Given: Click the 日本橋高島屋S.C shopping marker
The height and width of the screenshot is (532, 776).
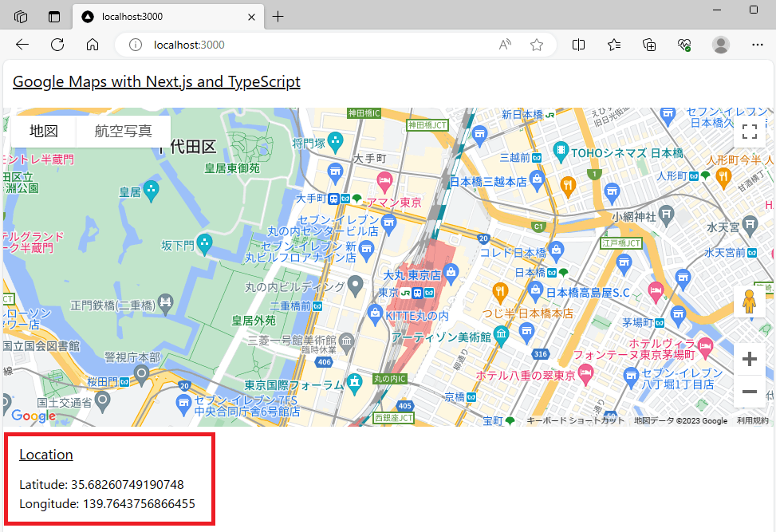Looking at the screenshot, I should (535, 291).
